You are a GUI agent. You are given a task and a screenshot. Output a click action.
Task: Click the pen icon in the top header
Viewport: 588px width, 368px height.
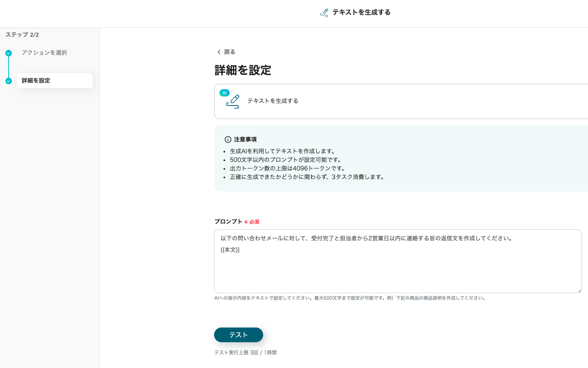pos(324,13)
